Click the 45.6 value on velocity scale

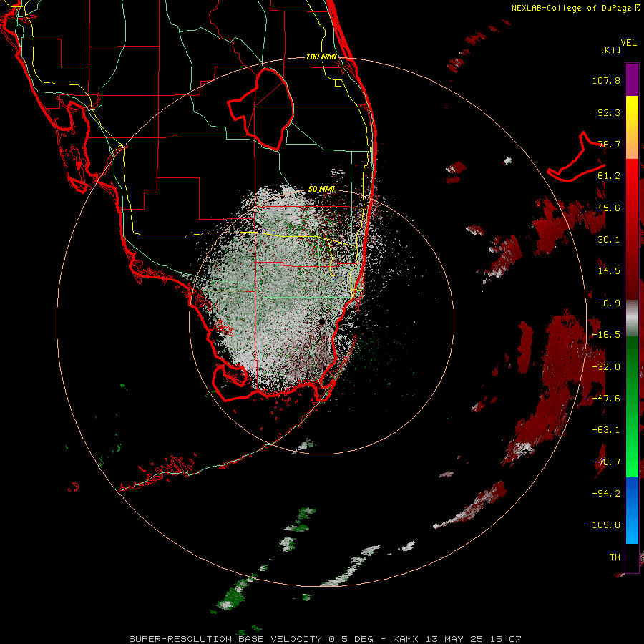609,208
